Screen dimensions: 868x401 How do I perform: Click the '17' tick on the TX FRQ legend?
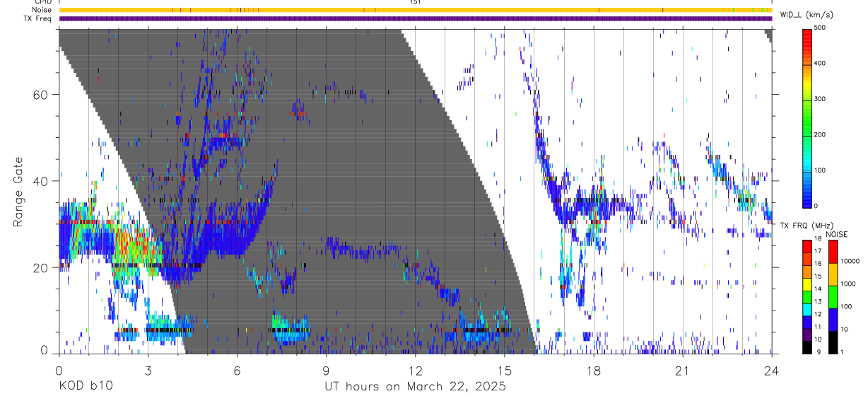[819, 251]
